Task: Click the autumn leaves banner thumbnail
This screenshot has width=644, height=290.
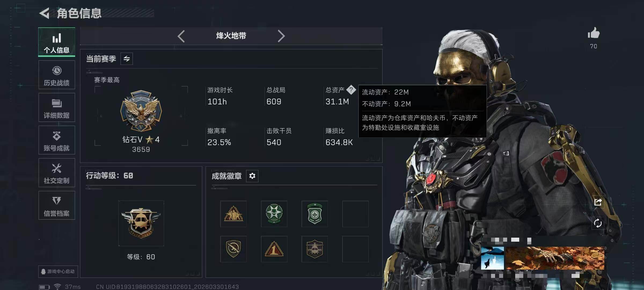Action: coord(555,258)
